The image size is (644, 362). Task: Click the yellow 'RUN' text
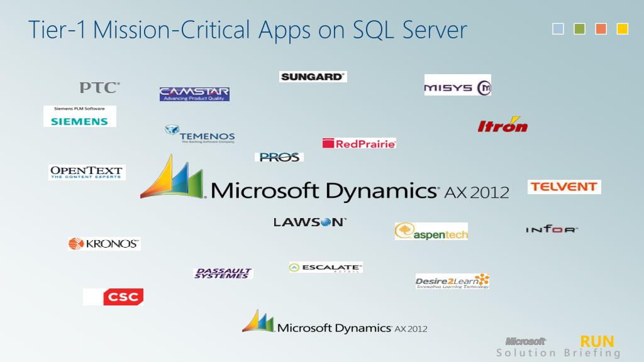pos(597,341)
